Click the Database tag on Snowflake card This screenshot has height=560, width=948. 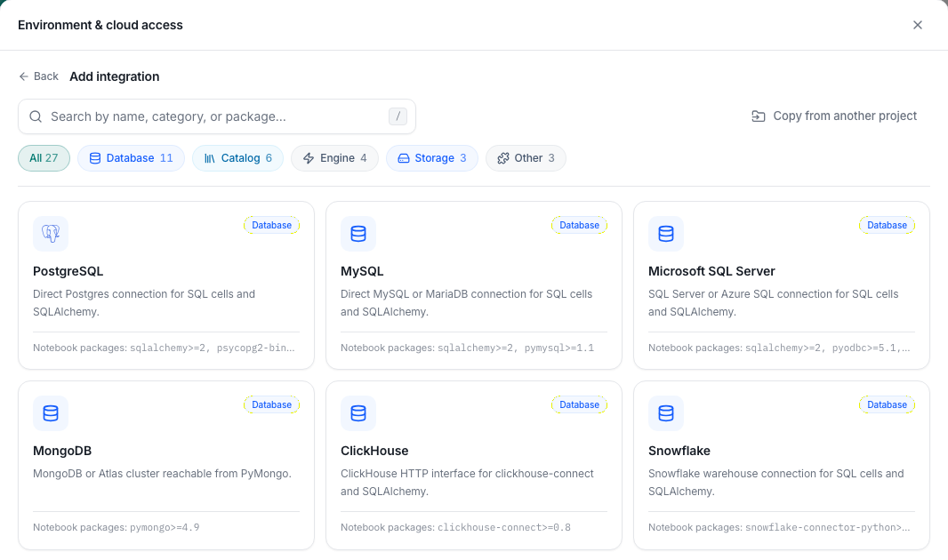coord(887,404)
